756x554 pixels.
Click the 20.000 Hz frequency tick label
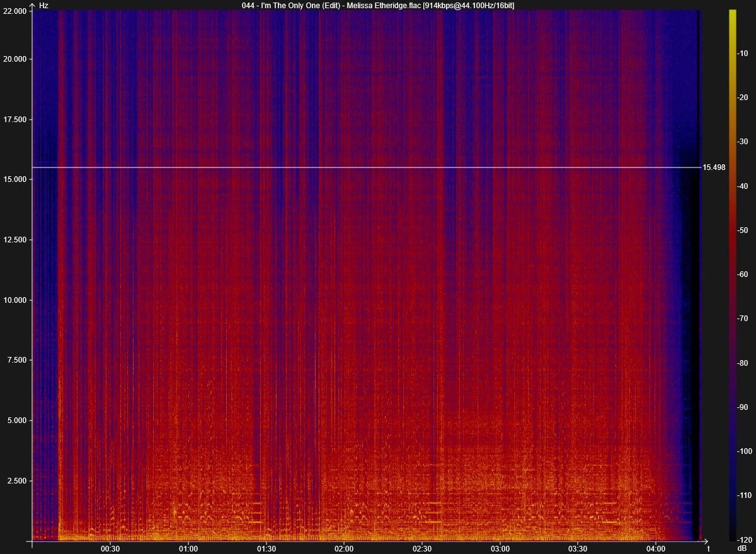(x=16, y=59)
